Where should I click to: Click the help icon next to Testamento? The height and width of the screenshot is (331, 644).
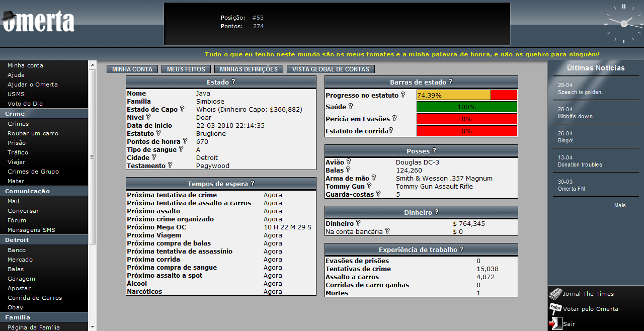point(170,165)
